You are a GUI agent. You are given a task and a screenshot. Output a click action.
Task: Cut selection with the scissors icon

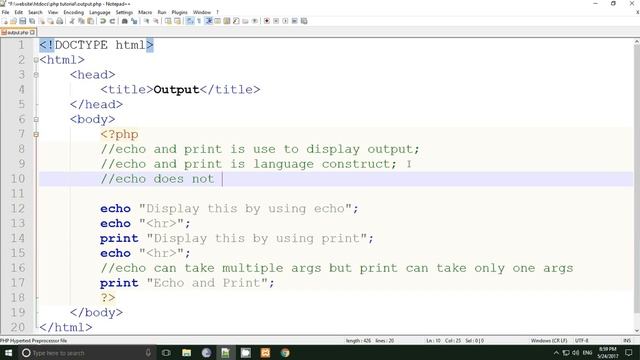(x=72, y=21)
